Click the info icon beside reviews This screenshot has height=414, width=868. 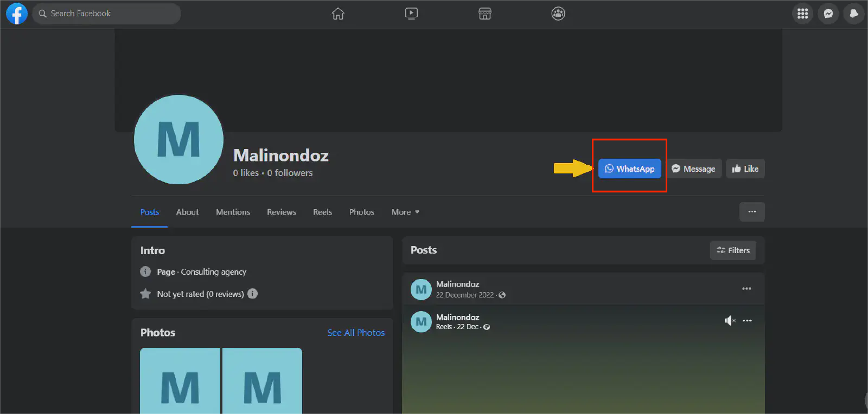click(x=252, y=294)
